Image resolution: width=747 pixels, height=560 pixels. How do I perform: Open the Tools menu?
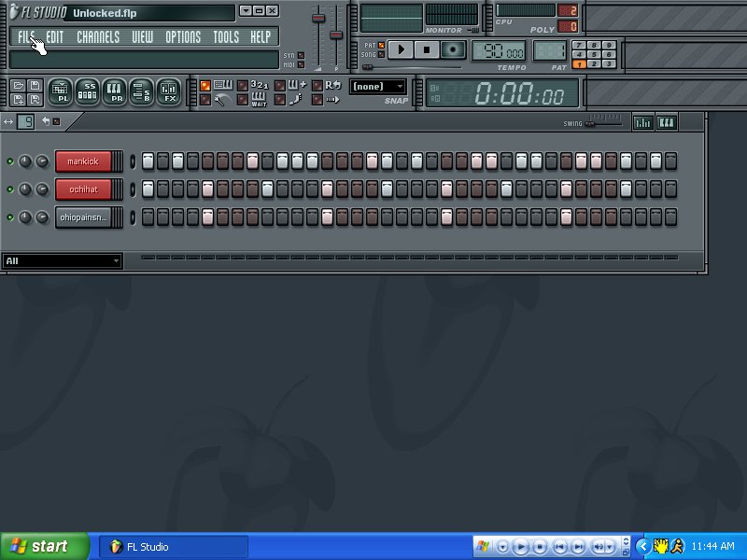[x=226, y=36]
